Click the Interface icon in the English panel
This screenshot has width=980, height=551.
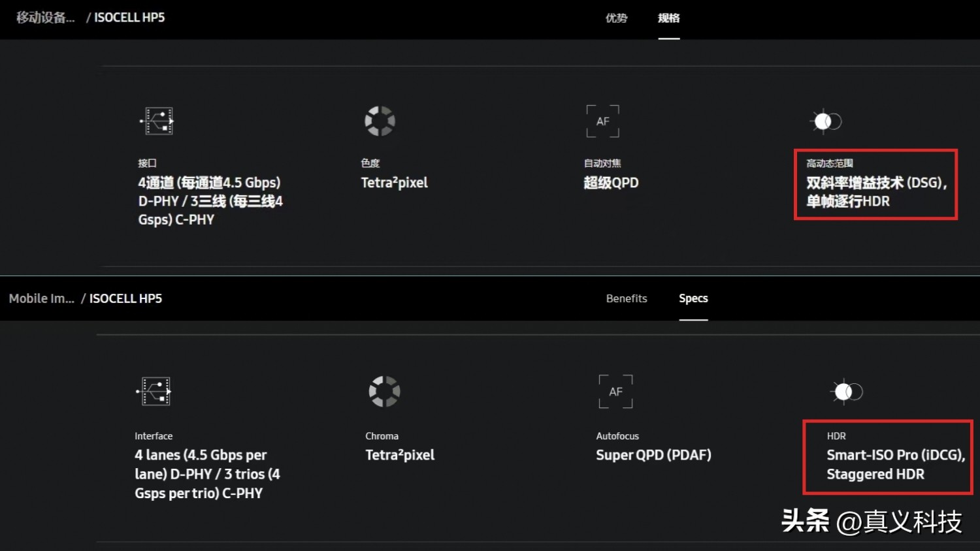pos(154,391)
